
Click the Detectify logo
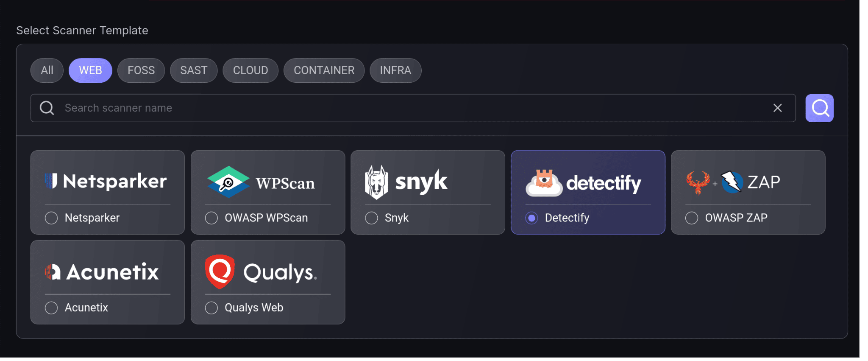(583, 183)
